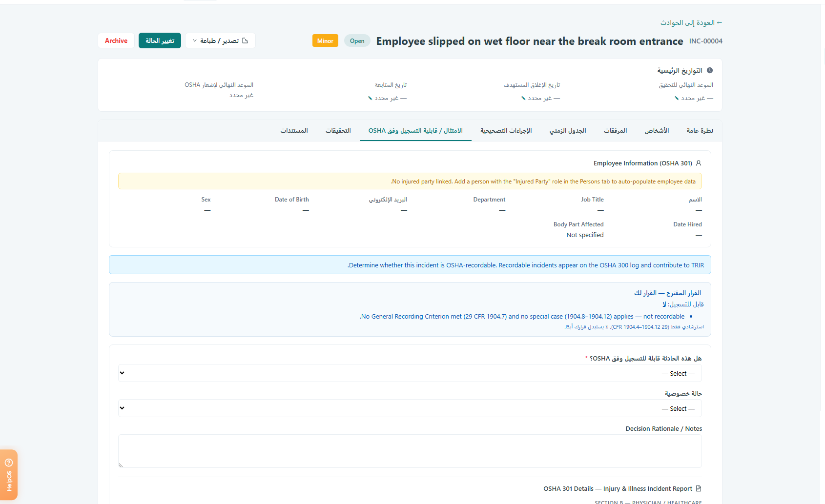Open the Investigations tab (التحقيقات)
The height and width of the screenshot is (504, 825).
(x=338, y=130)
